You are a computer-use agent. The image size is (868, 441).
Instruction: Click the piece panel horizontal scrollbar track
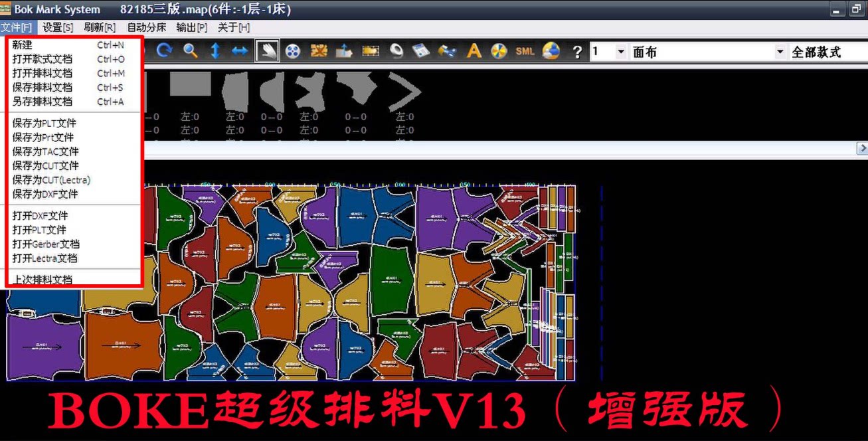click(498, 148)
